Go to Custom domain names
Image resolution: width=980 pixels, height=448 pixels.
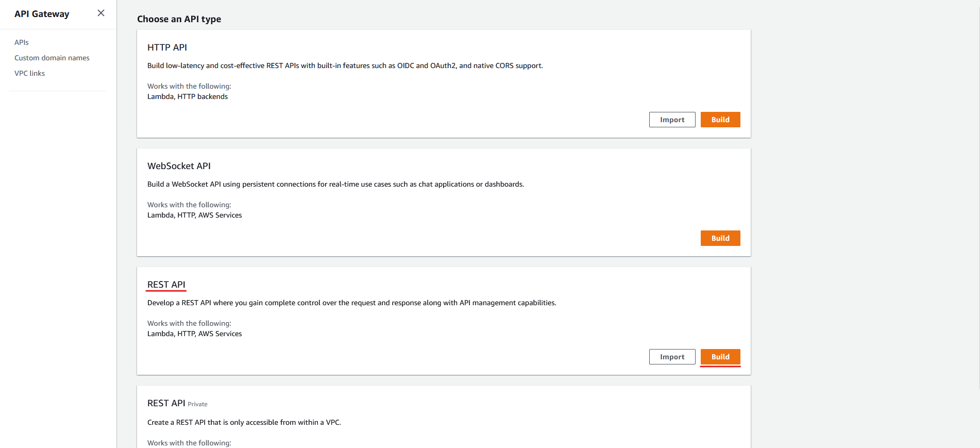point(52,58)
